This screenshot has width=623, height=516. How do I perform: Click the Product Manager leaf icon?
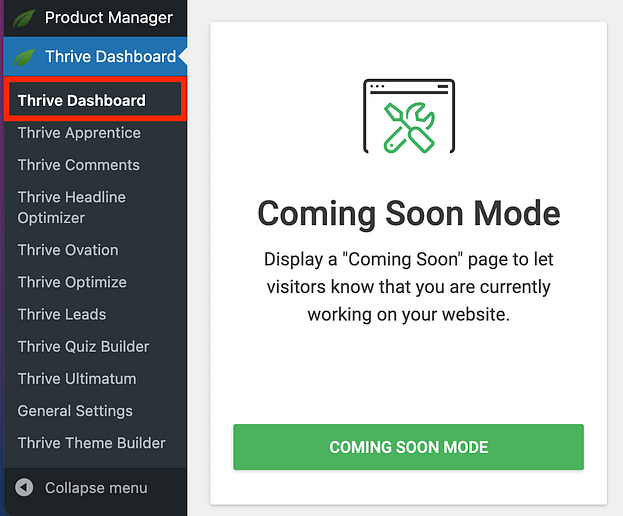coord(24,19)
